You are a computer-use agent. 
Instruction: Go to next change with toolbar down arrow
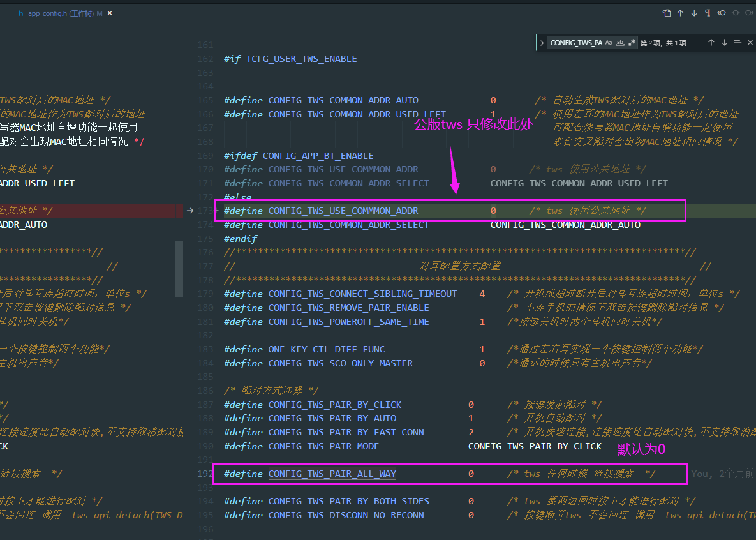[x=694, y=13]
